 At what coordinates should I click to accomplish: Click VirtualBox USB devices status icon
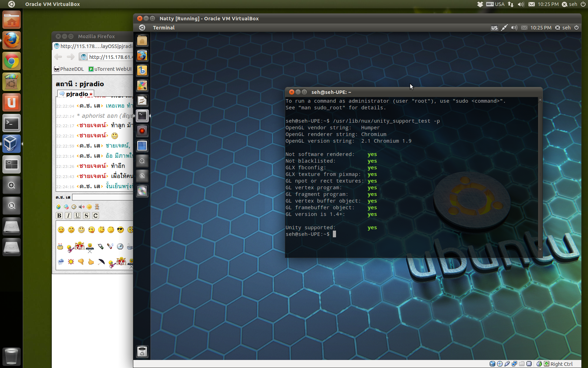507,364
